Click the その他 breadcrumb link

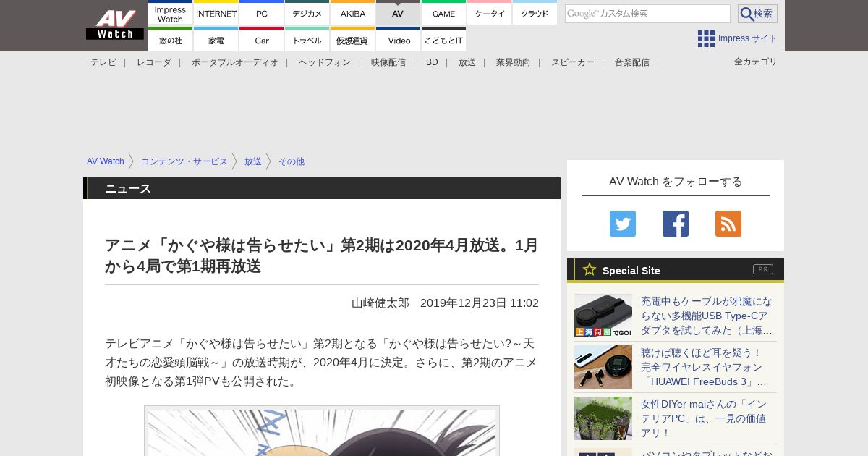click(x=292, y=161)
